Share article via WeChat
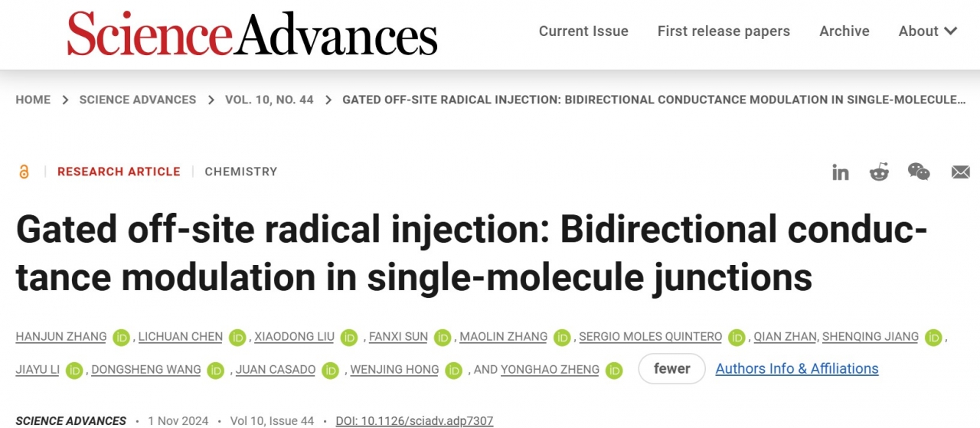Image resolution: width=980 pixels, height=428 pixels. 919,172
